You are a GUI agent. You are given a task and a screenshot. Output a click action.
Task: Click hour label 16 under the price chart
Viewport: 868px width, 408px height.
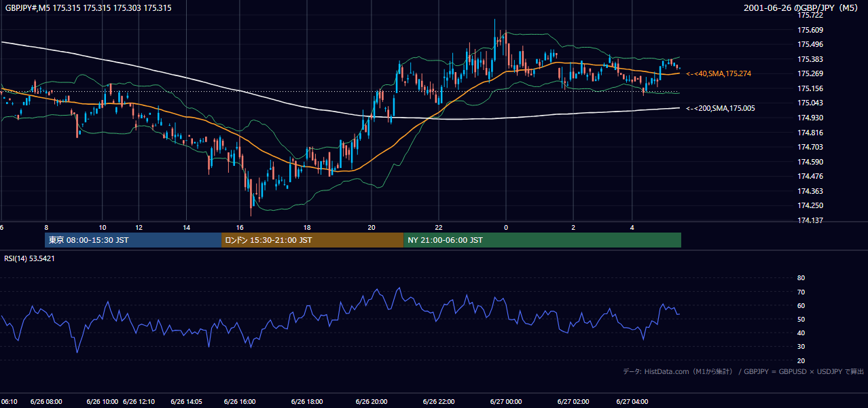click(240, 227)
